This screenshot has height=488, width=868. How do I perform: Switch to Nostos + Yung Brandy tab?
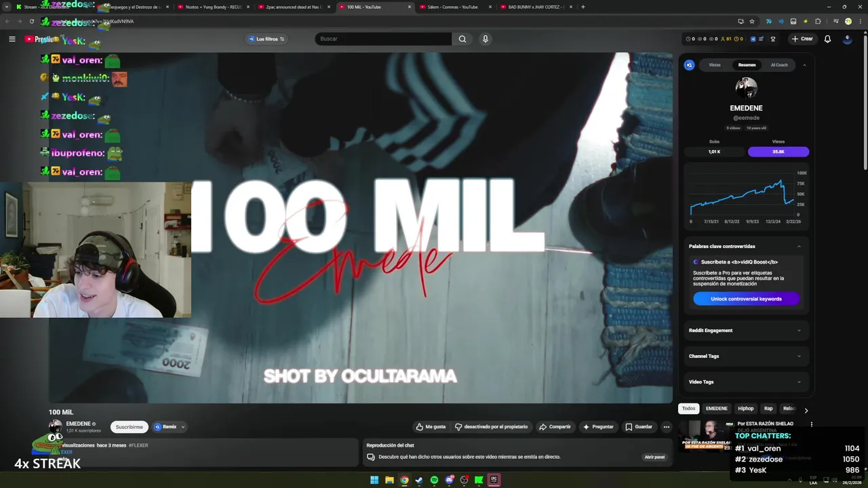click(213, 7)
